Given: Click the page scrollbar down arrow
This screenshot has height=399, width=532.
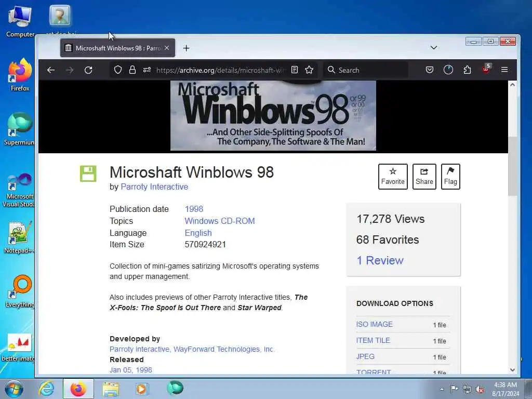Looking at the screenshot, I should pos(512,370).
